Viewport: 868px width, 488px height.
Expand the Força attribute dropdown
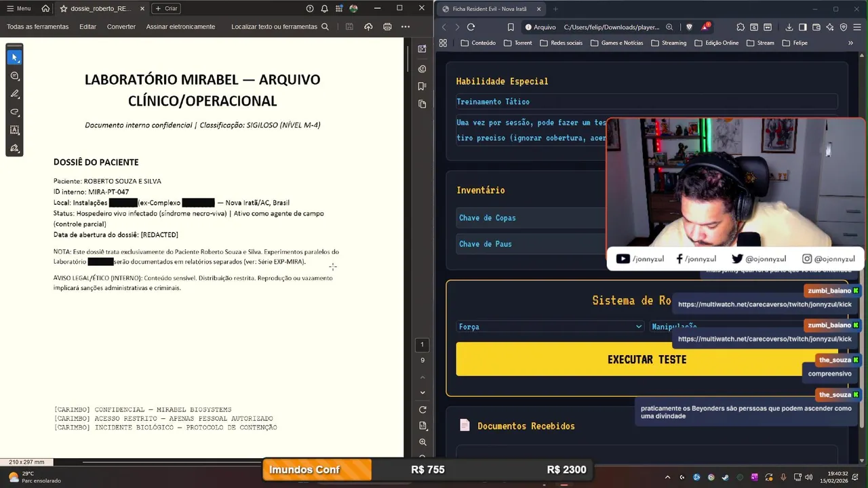(x=550, y=327)
